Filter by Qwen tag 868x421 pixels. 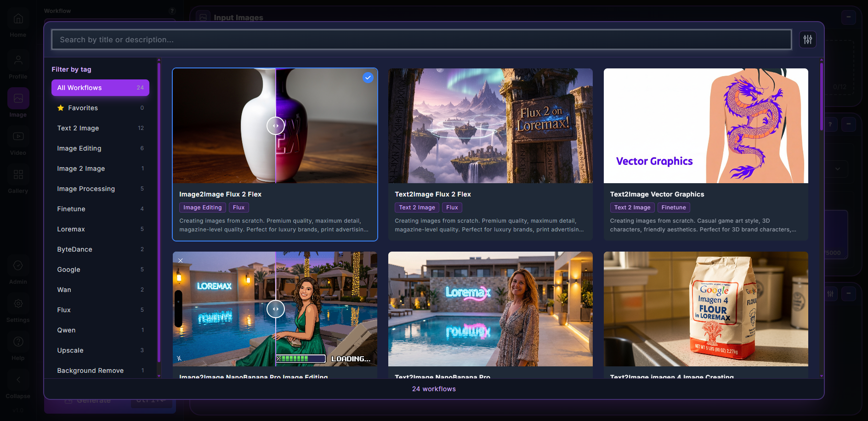pos(100,330)
